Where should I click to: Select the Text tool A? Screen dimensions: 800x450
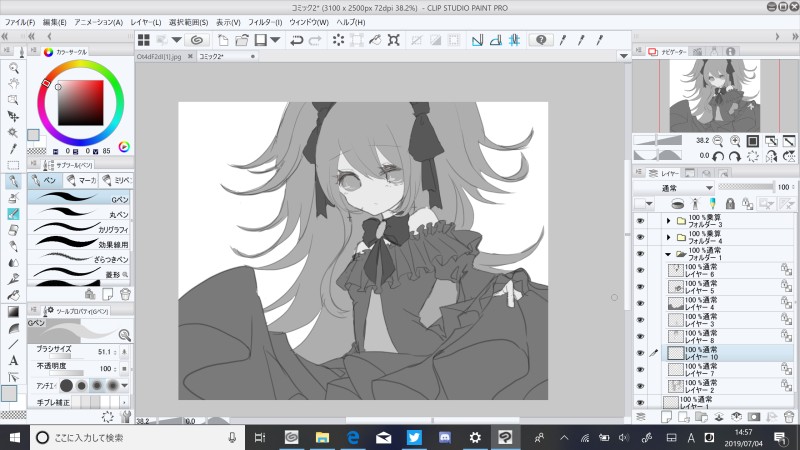(x=14, y=361)
